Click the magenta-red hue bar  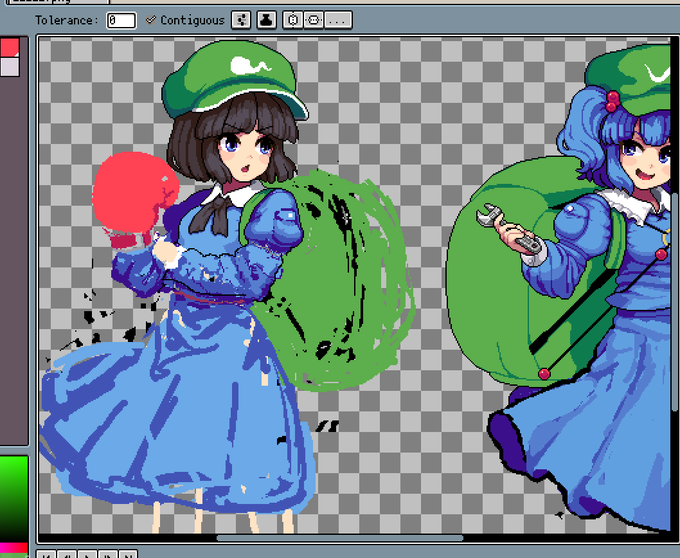pyautogui.click(x=14, y=547)
